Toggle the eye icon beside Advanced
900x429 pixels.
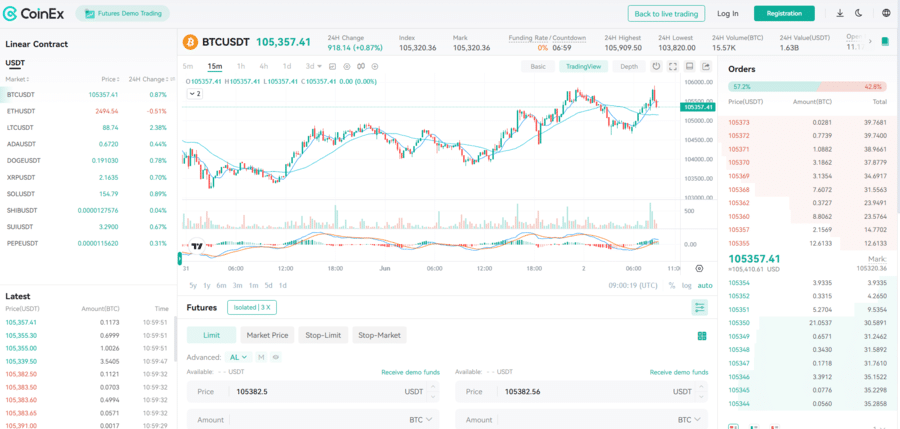click(276, 357)
